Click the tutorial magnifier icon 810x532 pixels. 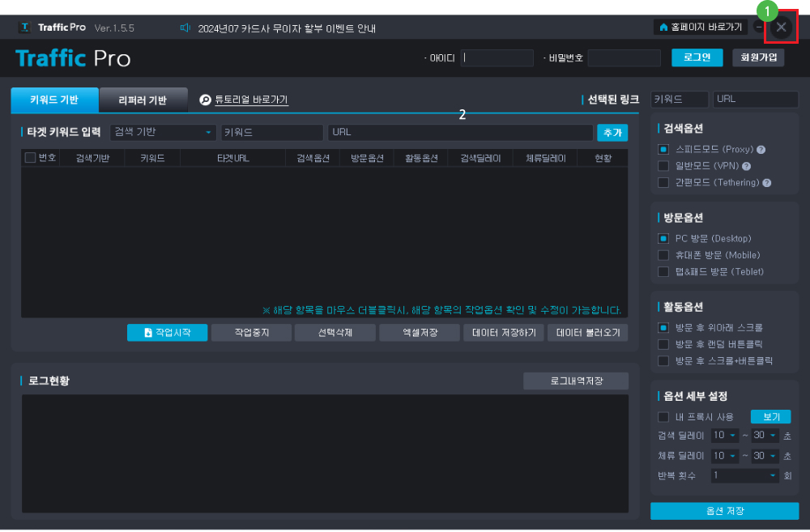click(205, 100)
